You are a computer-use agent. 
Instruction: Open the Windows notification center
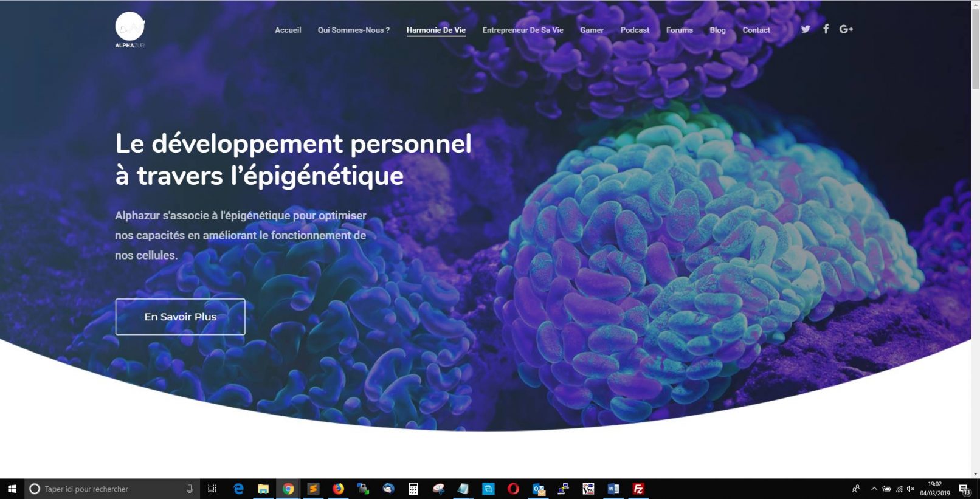click(x=964, y=489)
